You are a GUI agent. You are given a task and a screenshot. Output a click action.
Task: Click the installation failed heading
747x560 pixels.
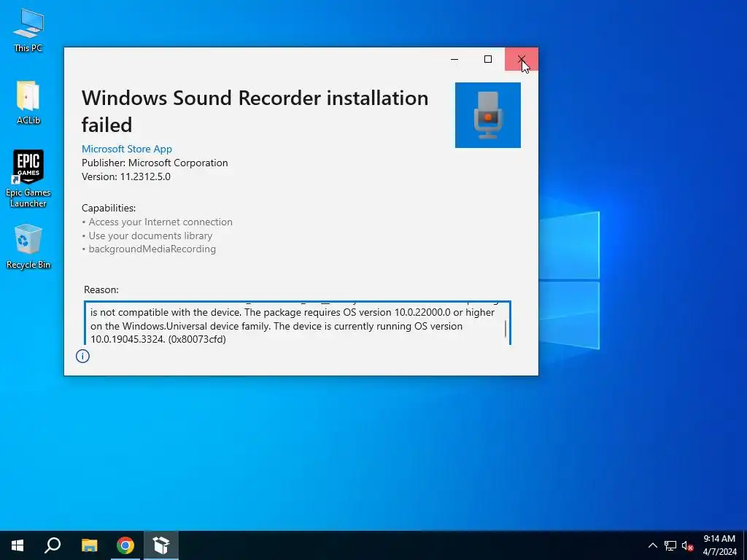(255, 112)
